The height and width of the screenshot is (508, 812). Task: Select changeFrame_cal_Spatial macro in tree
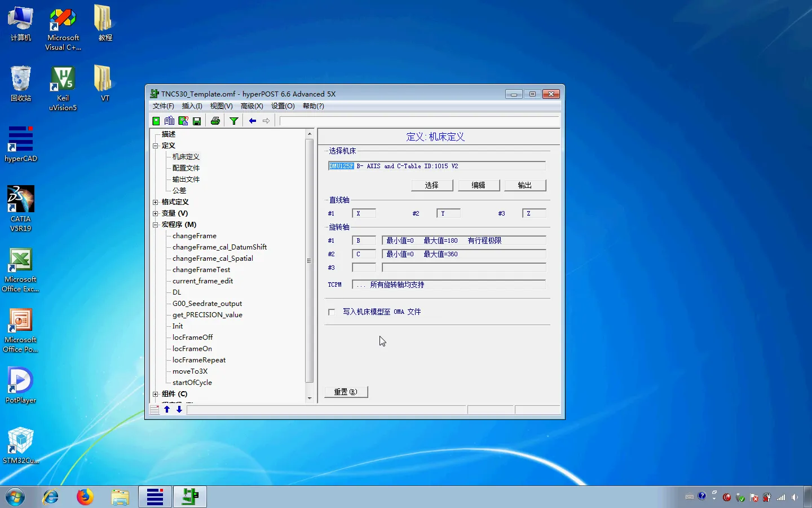(213, 259)
